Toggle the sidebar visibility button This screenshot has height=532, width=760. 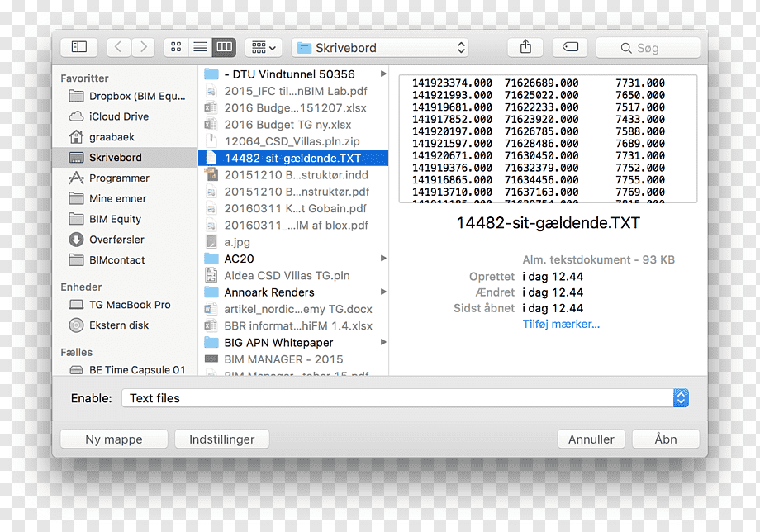point(79,47)
